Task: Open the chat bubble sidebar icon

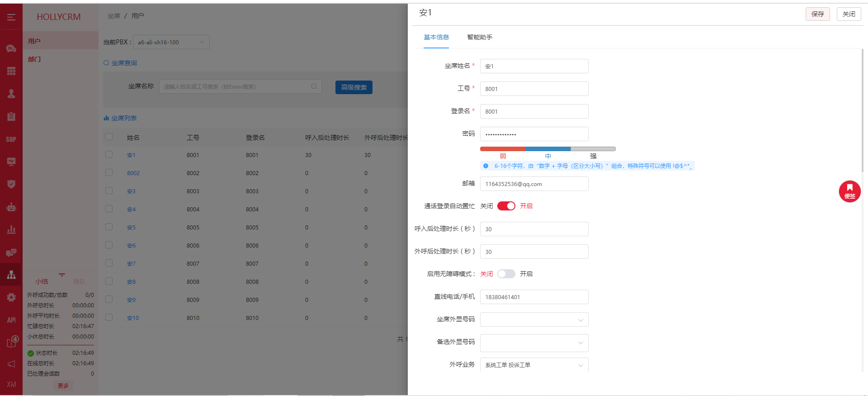Action: [x=11, y=49]
